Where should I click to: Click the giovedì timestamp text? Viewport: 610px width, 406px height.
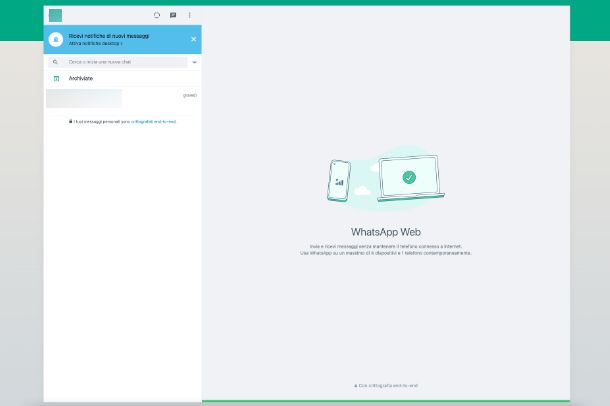pyautogui.click(x=190, y=95)
